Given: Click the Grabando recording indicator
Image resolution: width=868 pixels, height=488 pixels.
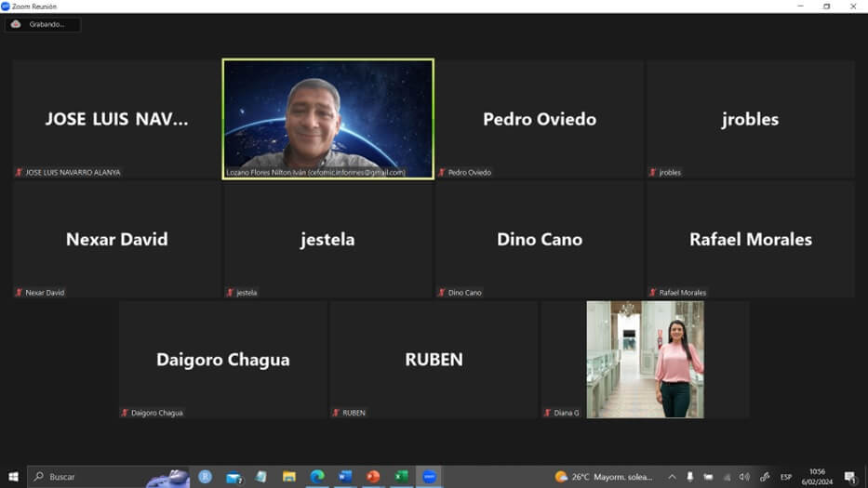Looking at the screenshot, I should coord(43,24).
